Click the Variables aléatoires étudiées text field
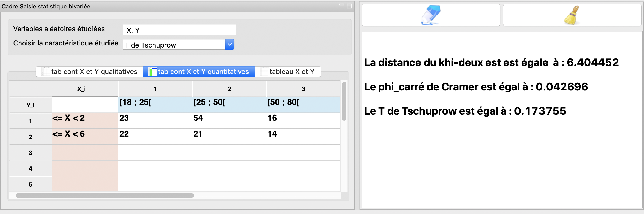 (x=180, y=30)
